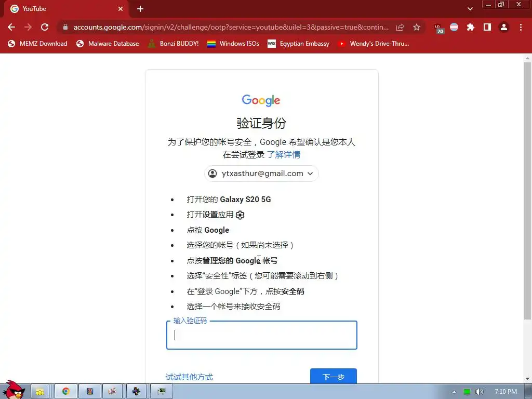This screenshot has width=532, height=399.
Task: Restore the Chrome window size
Action: coord(501,5)
